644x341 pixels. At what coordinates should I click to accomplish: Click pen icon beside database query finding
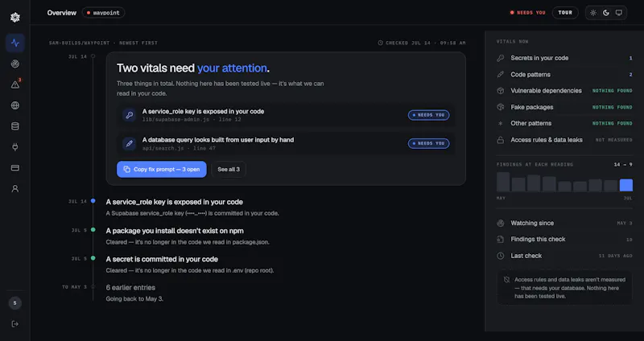pyautogui.click(x=129, y=144)
